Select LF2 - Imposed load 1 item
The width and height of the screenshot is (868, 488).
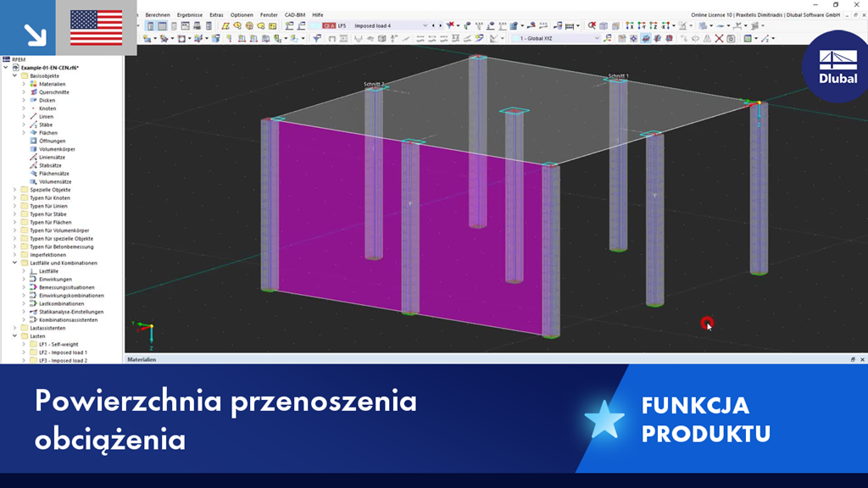tap(63, 352)
